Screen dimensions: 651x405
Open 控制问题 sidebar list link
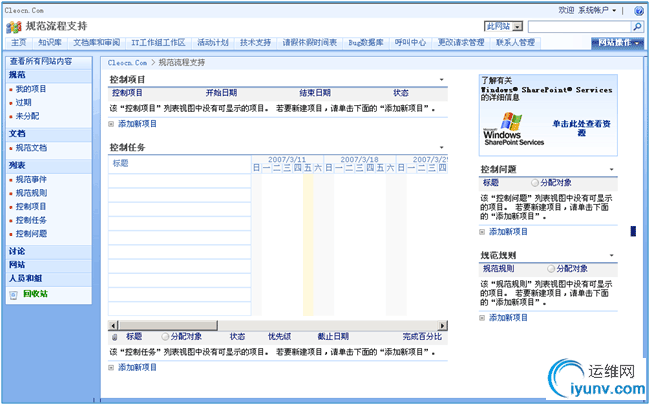point(31,234)
